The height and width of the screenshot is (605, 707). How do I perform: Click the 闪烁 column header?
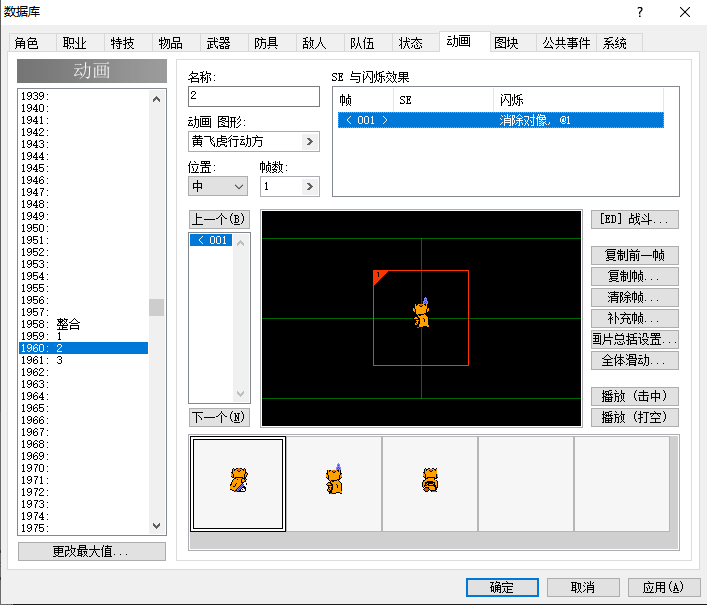[x=578, y=100]
